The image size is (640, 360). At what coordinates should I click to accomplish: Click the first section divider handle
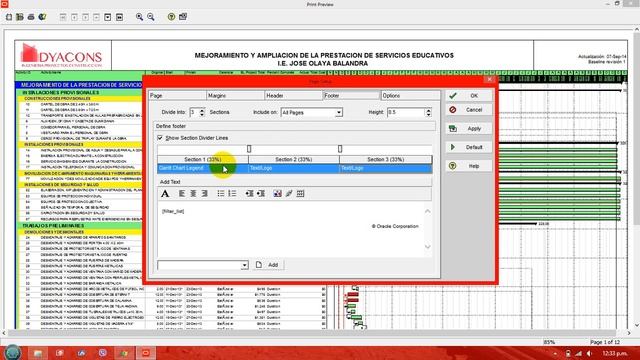tap(249, 149)
